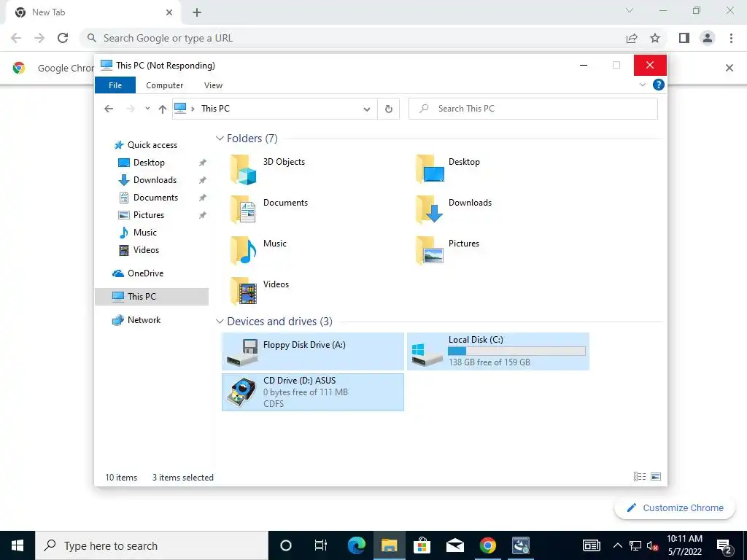Open Microsoft Edge from taskbar
The image size is (747, 560).
tap(356, 545)
